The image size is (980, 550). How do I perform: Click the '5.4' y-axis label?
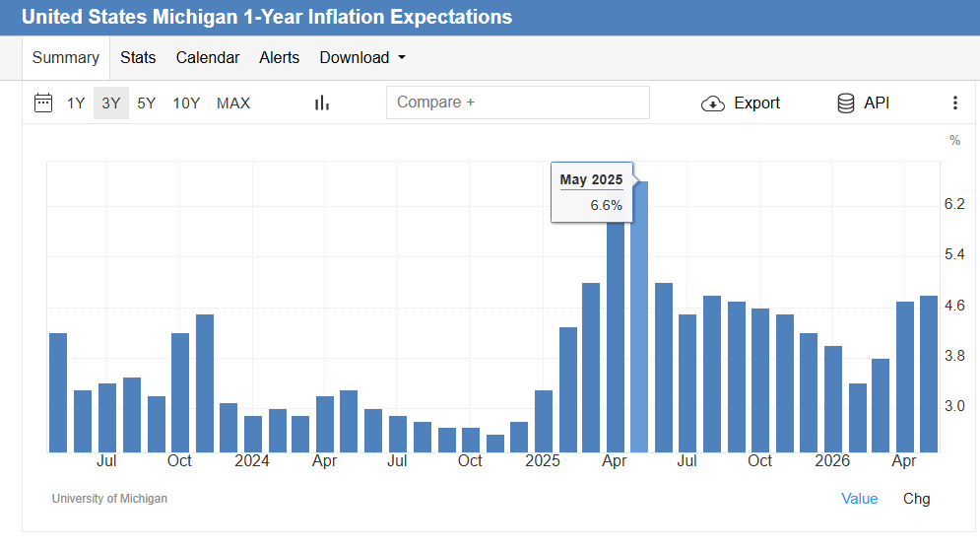954,254
